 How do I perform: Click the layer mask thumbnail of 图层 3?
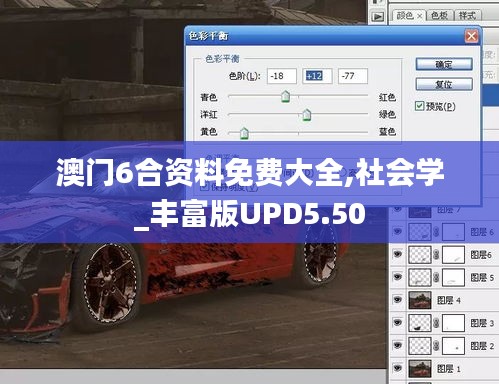(x=453, y=323)
